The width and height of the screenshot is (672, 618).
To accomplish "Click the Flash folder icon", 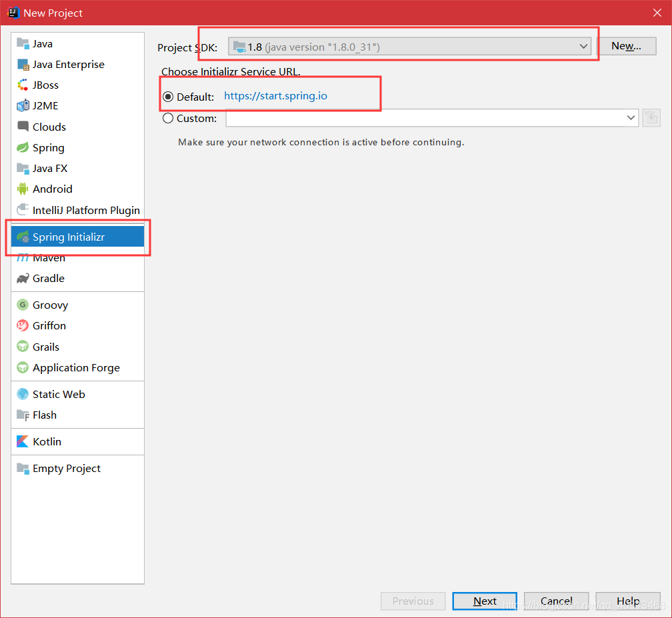I will click(x=23, y=415).
